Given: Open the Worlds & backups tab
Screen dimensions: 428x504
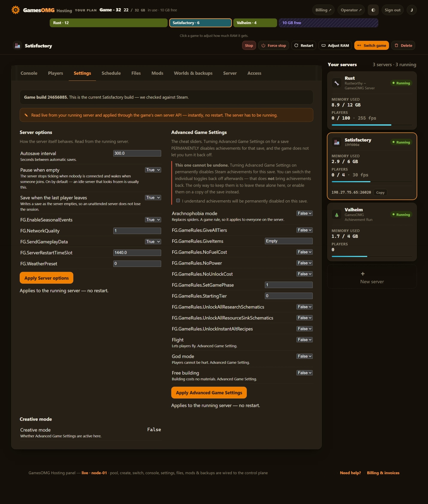Looking at the screenshot, I should coord(193,73).
